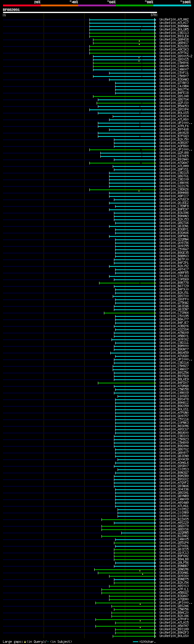194x644 pixels.
Task: Click the green arrowhead of the B9ILE4 row
Action: click(155, 36)
